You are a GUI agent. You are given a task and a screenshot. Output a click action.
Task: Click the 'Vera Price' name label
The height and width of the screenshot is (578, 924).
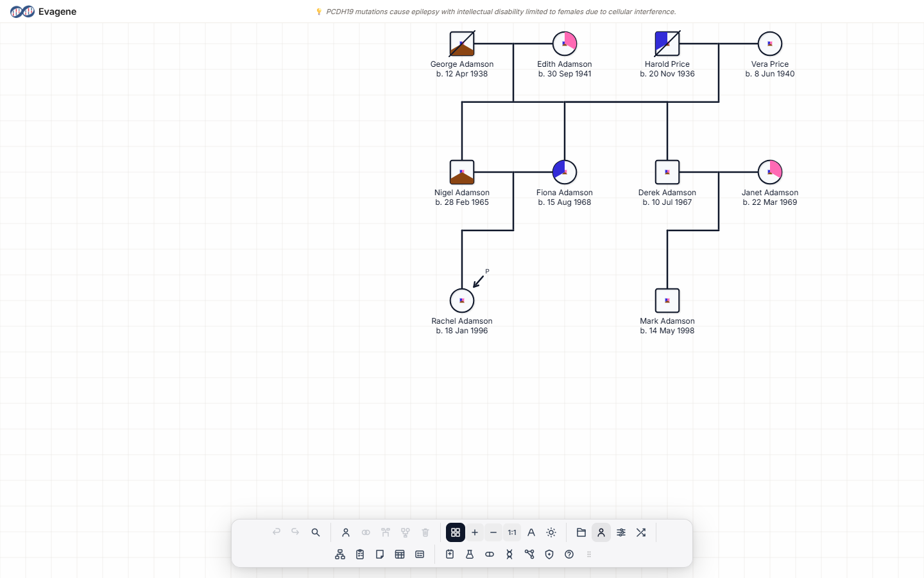(770, 64)
